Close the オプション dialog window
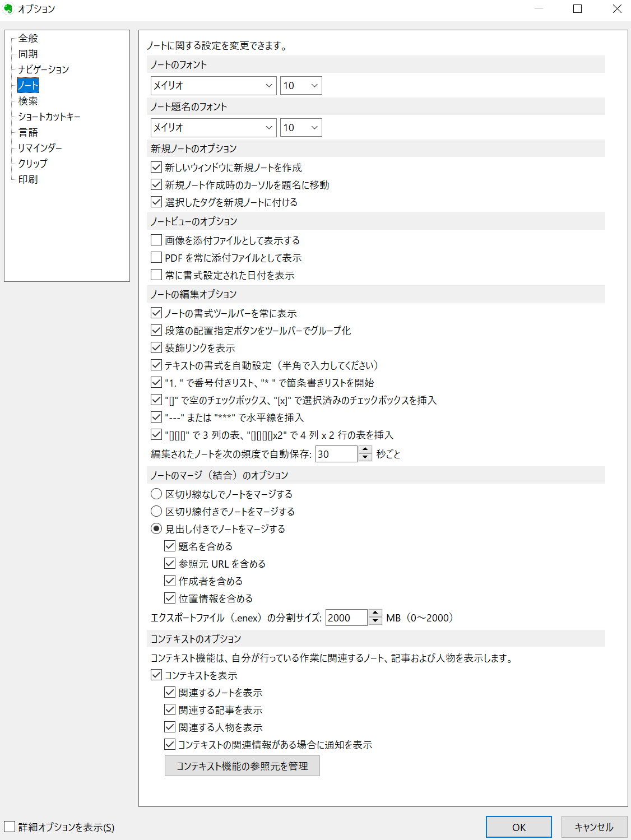The image size is (631, 840). 617,9
